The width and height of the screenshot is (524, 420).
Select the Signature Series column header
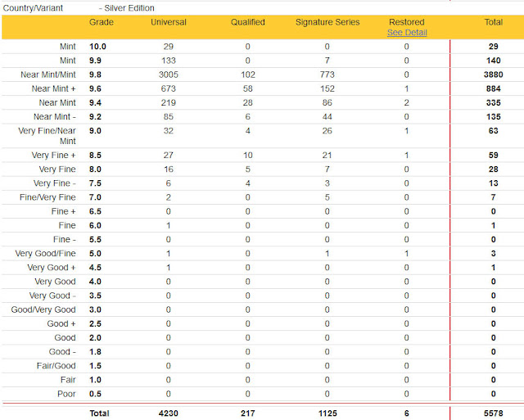point(327,22)
